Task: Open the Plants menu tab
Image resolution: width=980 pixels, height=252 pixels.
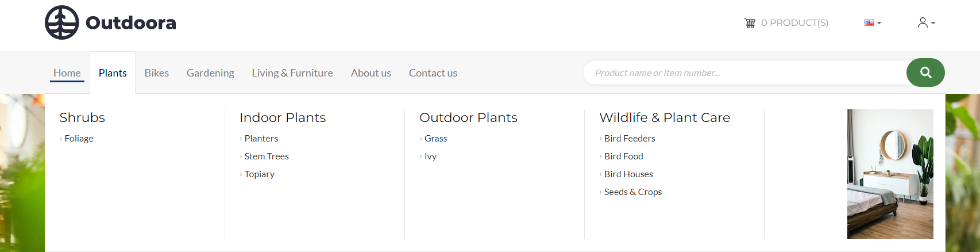Action: point(113,73)
